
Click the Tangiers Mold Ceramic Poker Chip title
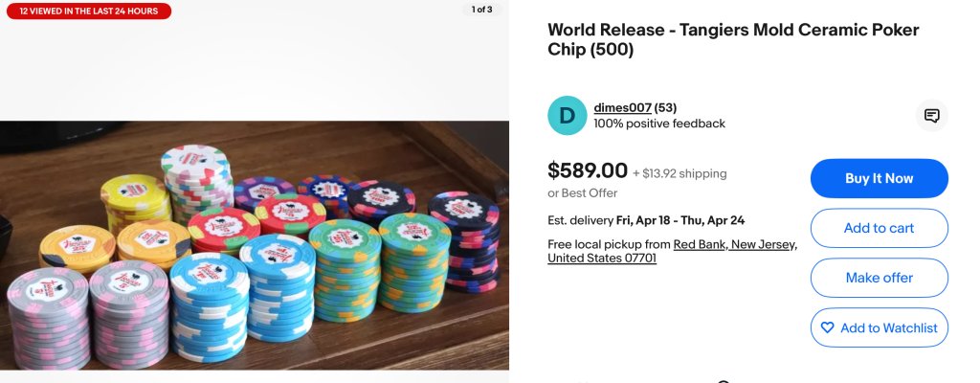pos(733,39)
